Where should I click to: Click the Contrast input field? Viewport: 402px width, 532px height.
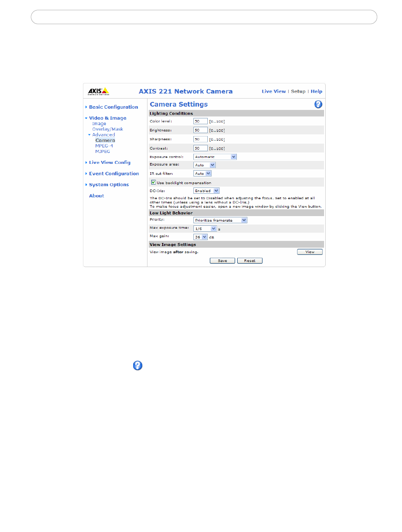click(x=201, y=148)
